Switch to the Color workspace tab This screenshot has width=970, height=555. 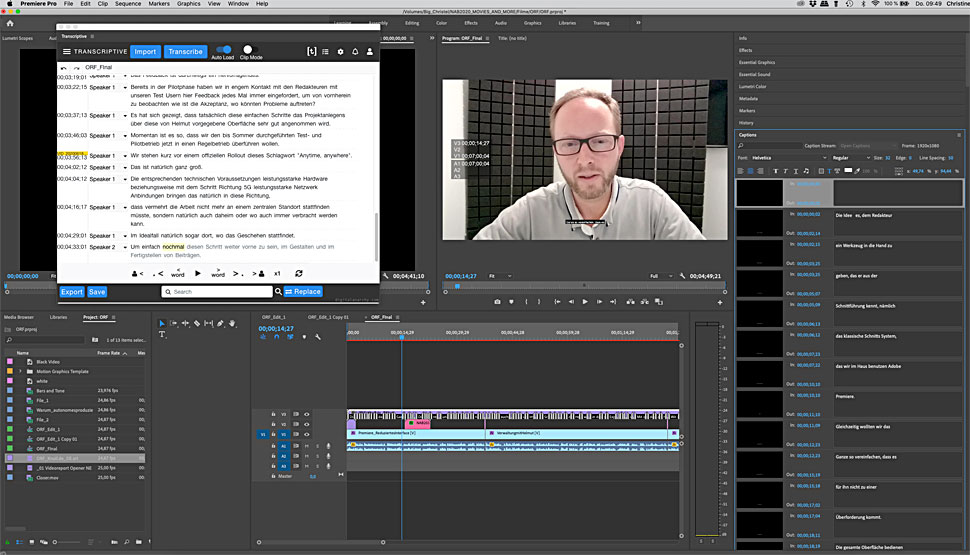441,23
